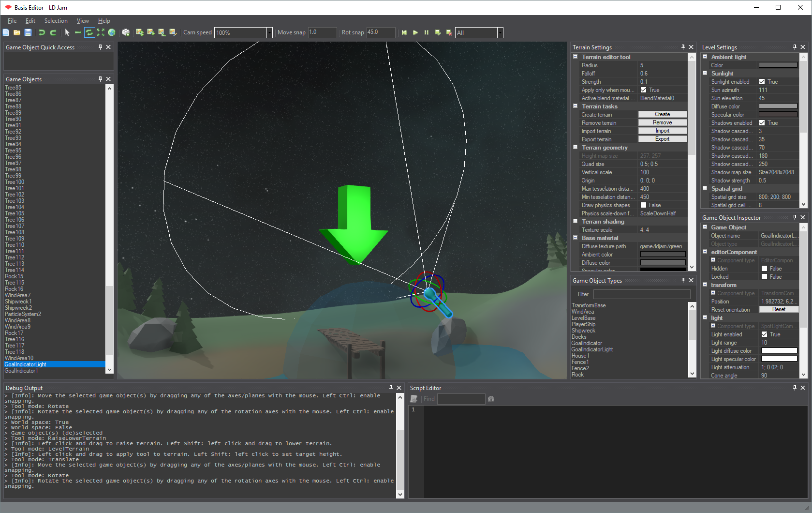Toggle Draw physics shapes checkbox
This screenshot has height=513, width=812.
tap(644, 205)
